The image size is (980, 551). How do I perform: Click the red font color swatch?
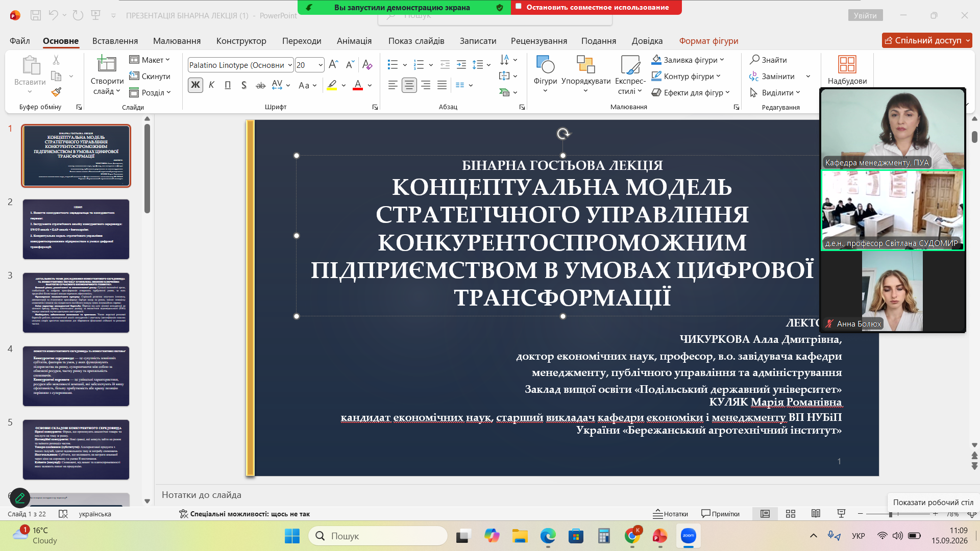point(358,85)
